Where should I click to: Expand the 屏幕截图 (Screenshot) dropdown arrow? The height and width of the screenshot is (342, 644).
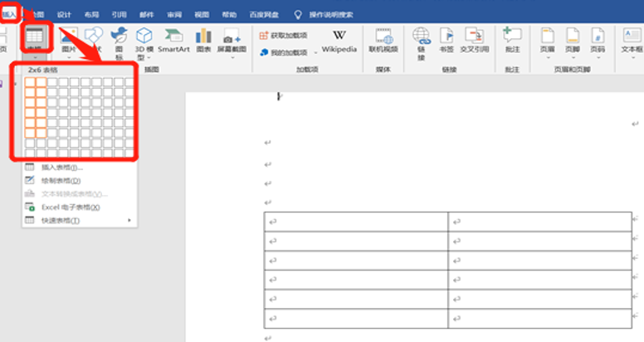click(232, 57)
